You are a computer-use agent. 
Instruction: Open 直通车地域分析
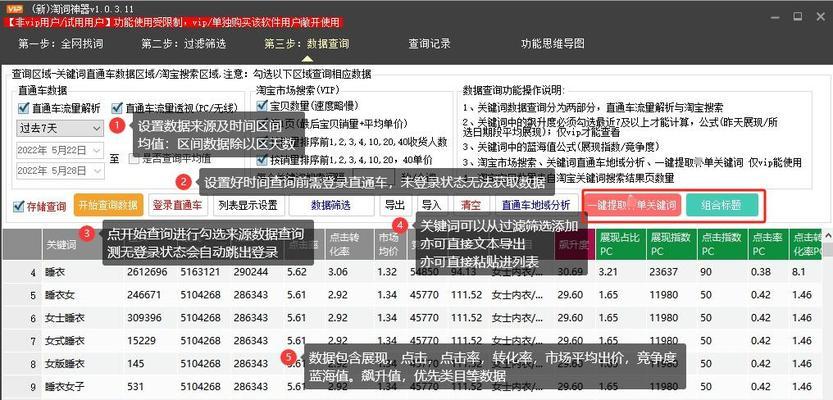pyautogui.click(x=536, y=206)
